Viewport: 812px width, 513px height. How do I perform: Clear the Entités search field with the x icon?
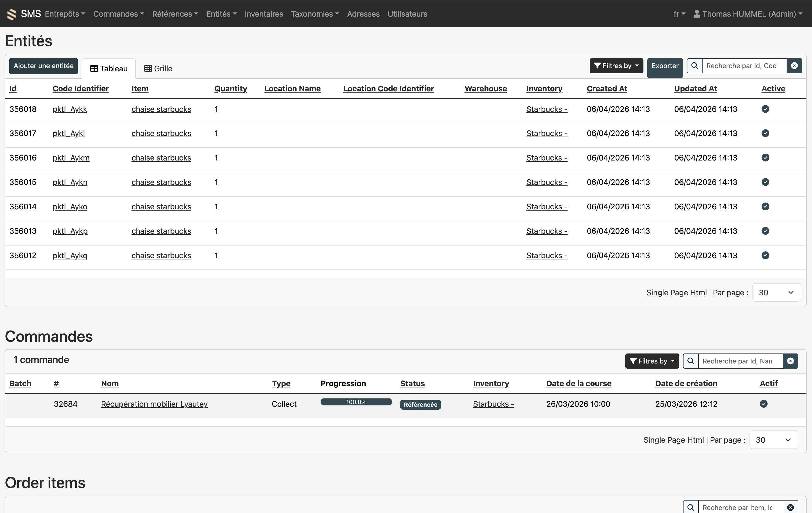794,65
